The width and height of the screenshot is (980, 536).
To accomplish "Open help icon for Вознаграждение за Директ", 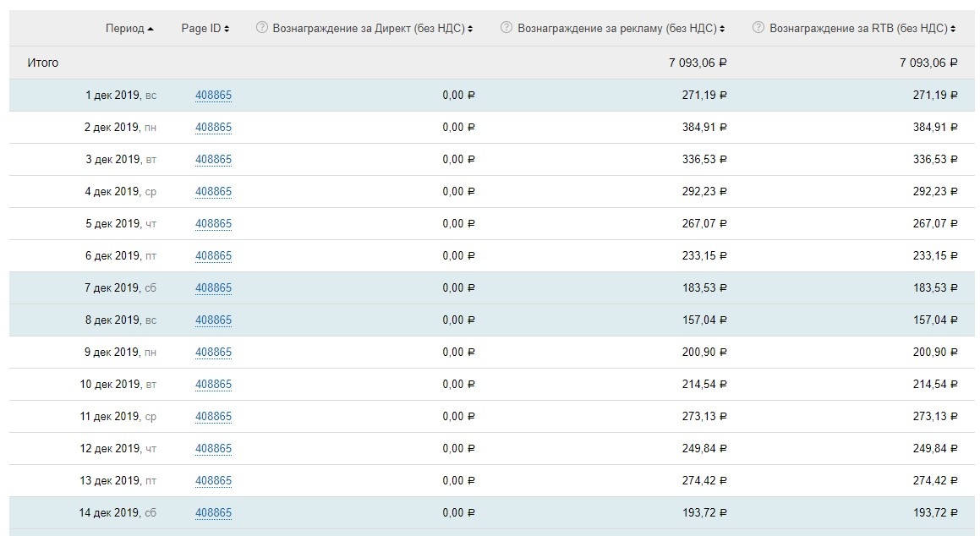I will (x=262, y=28).
